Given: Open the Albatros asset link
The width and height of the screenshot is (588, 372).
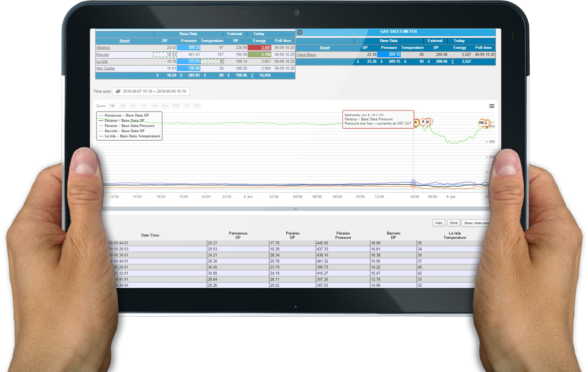Looking at the screenshot, I should (103, 48).
